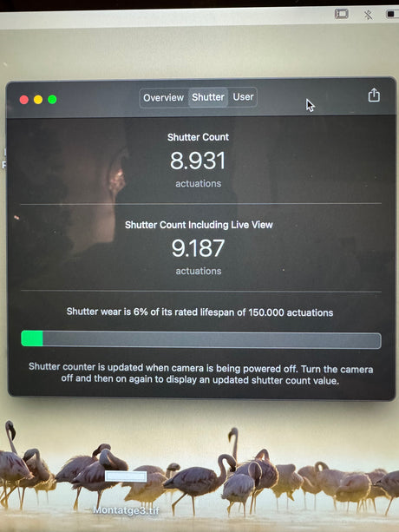Select the Montatge3.tif file thumbnail on the desktop

click(x=126, y=476)
